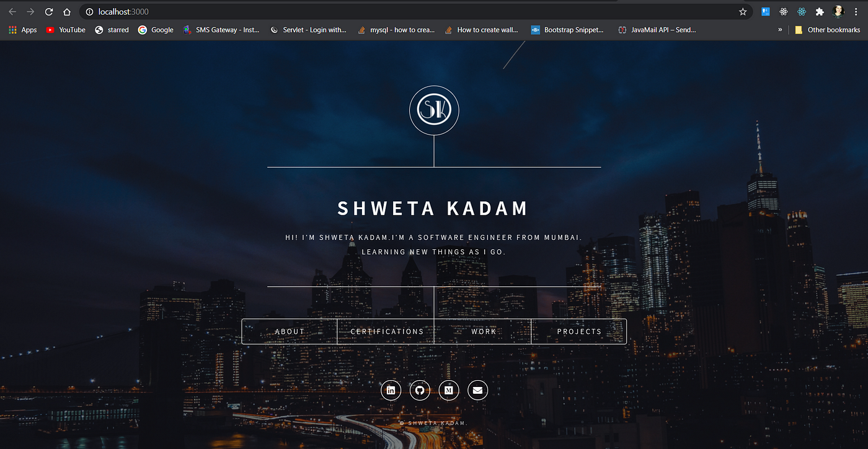This screenshot has height=449, width=868.
Task: Open the Extensions puzzle piece menu
Action: (x=820, y=12)
